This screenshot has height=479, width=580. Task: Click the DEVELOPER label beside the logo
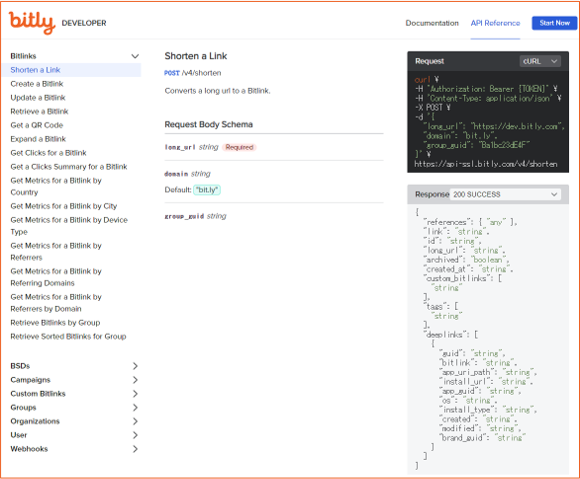point(84,23)
